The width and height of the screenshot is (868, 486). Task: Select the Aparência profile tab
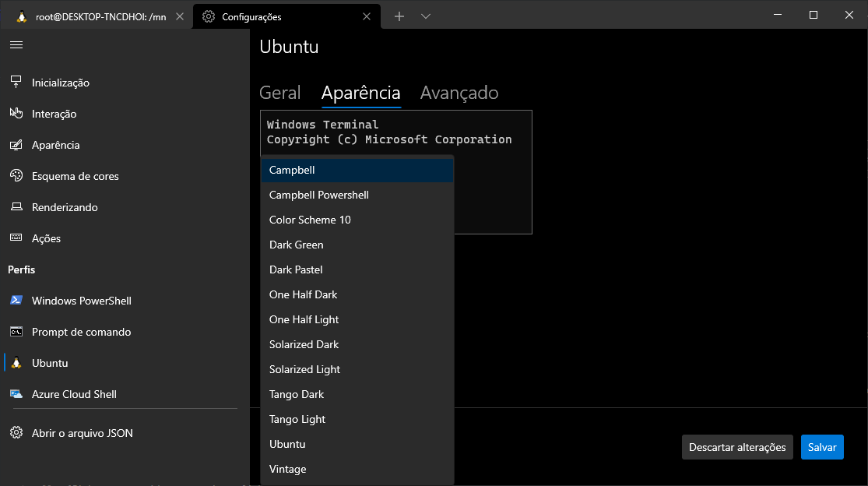click(361, 93)
